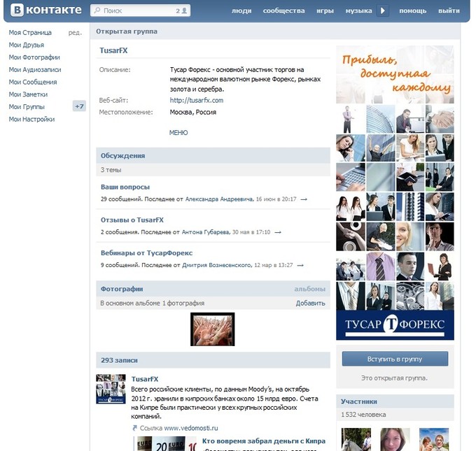Viewport: 476px width, 451px height.
Task: Click the music play button in header
Action: click(x=383, y=10)
